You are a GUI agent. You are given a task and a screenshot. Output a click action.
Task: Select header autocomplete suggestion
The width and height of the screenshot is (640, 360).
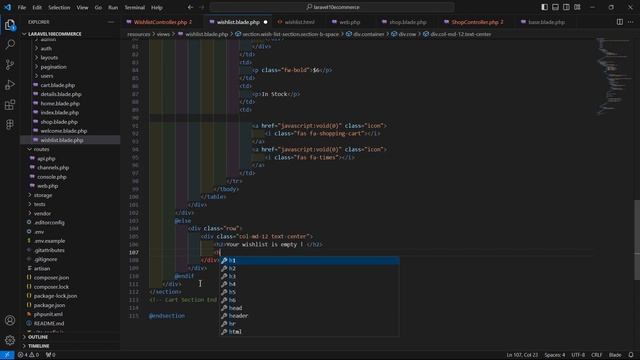[x=309, y=316]
